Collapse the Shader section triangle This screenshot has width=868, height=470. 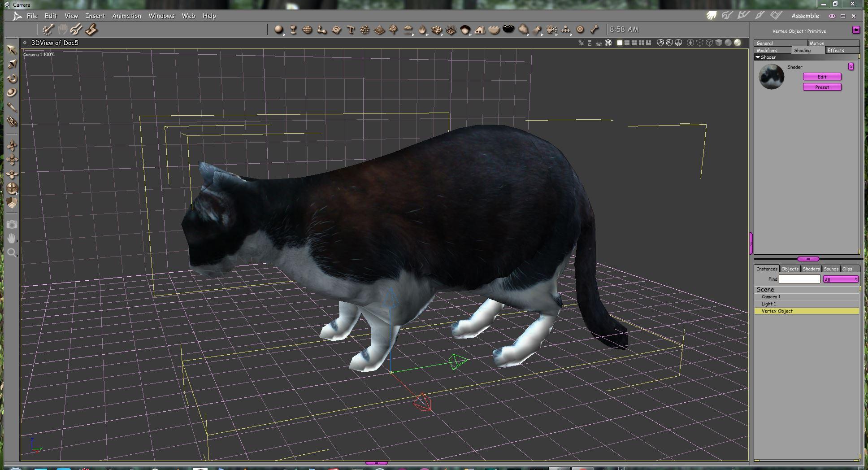tap(758, 57)
